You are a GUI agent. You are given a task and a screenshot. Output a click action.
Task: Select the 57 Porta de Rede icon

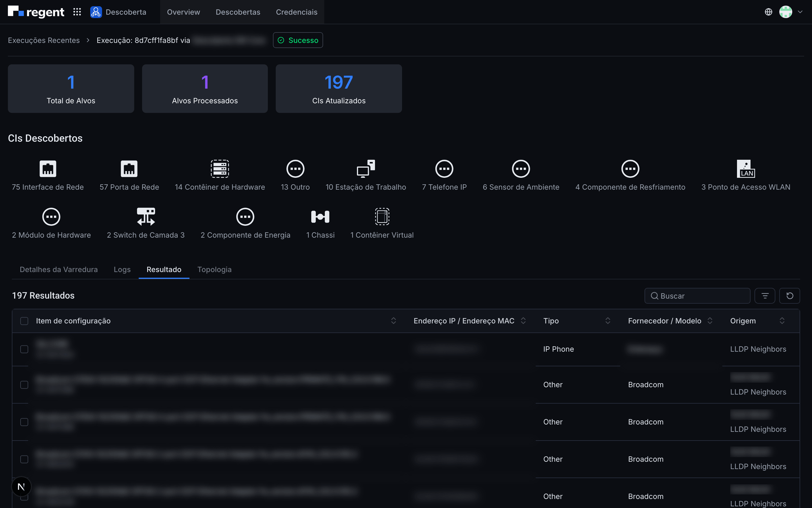point(129,169)
